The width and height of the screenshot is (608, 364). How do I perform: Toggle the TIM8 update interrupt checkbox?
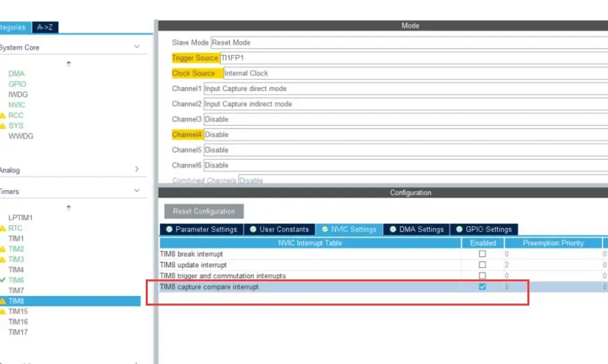point(482,265)
